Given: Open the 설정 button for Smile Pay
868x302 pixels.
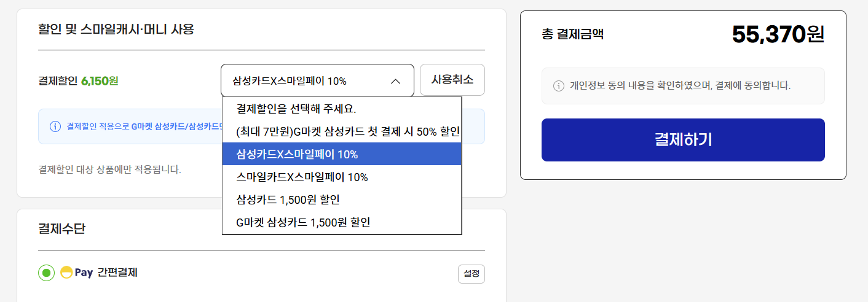Looking at the screenshot, I should coord(471,274).
